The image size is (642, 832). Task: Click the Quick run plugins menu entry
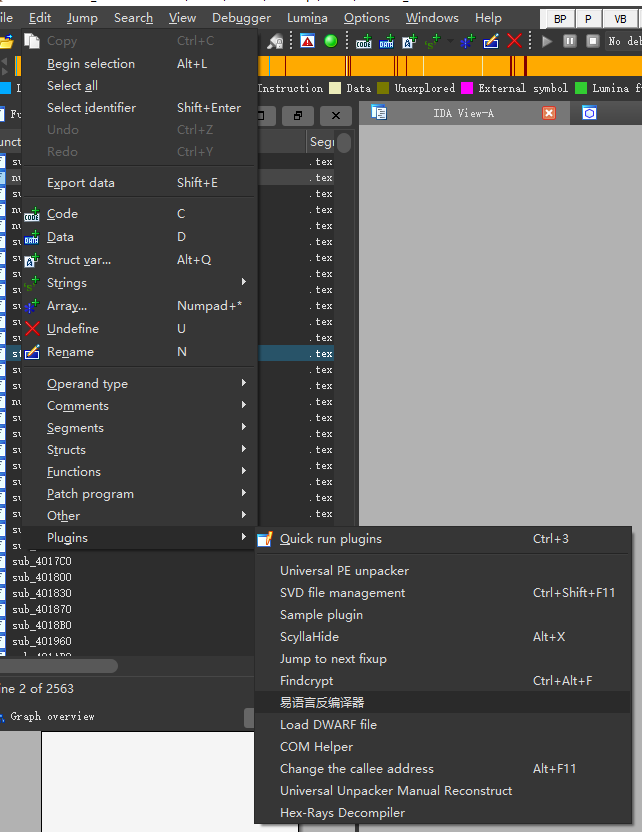pos(330,539)
